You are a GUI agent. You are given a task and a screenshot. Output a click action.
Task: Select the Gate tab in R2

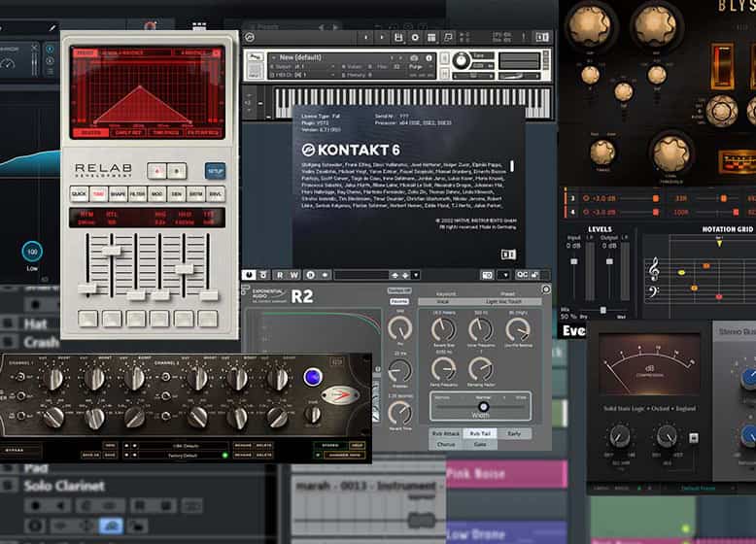click(x=480, y=444)
